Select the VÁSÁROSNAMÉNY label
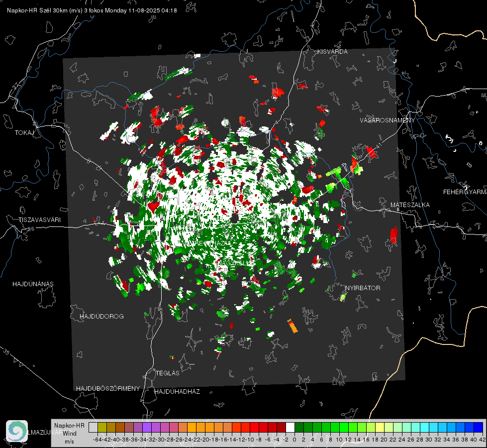This screenshot has height=448, width=487. click(388, 120)
